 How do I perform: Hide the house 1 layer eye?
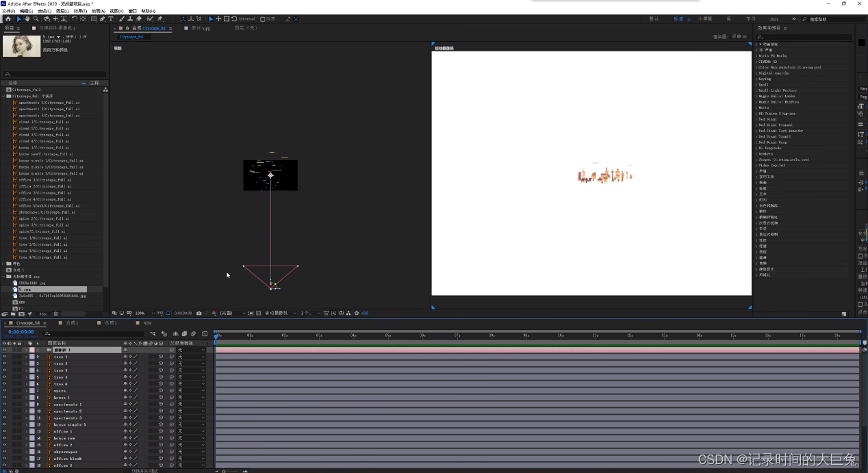(4, 398)
